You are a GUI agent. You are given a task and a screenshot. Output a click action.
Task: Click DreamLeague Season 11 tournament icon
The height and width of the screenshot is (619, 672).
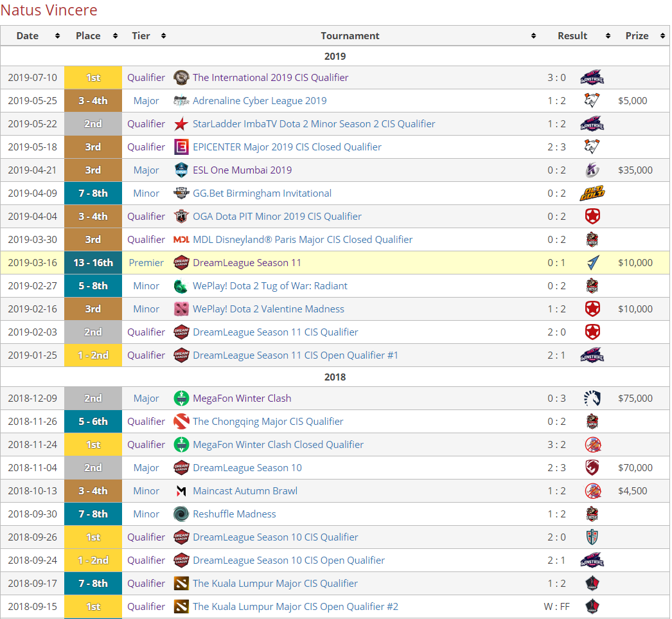[181, 263]
